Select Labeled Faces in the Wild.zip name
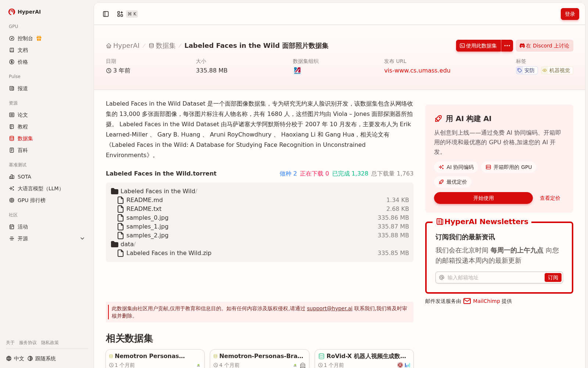The height and width of the screenshot is (368, 588). 169,253
